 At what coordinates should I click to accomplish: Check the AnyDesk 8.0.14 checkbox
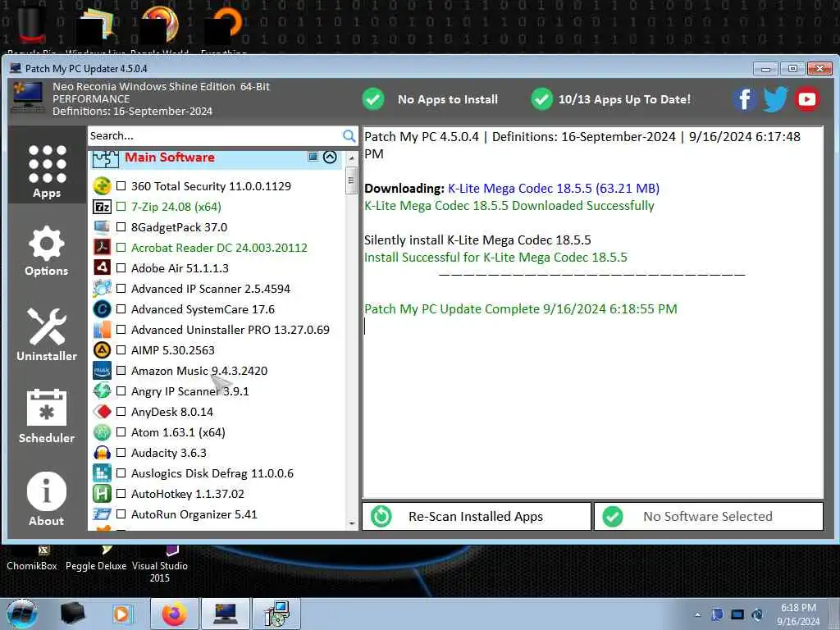[121, 412]
